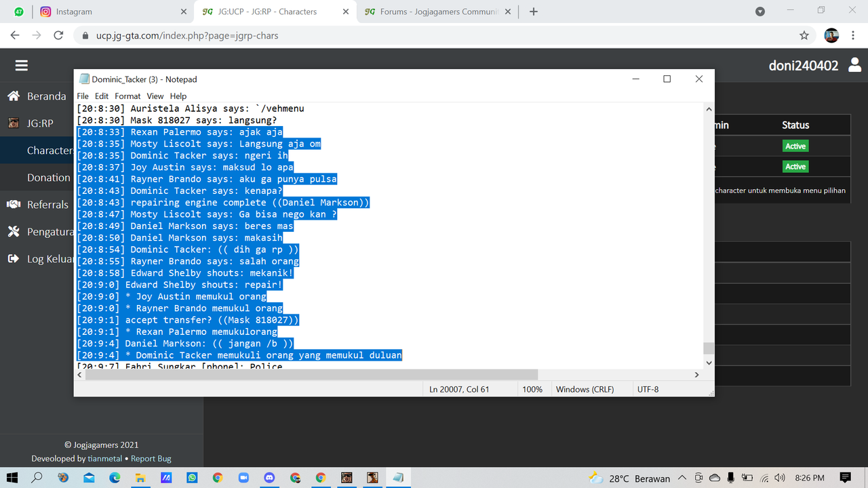The image size is (868, 488).
Task: Launch Microsoft Edge from the taskbar
Action: tap(115, 478)
